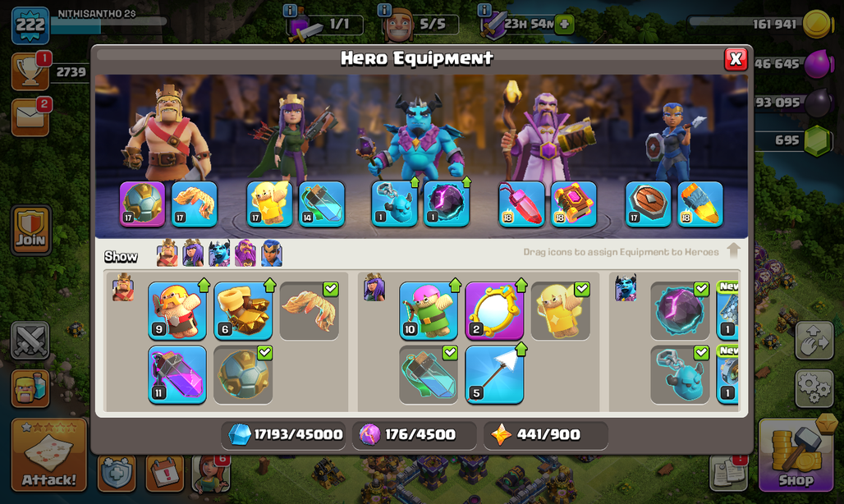Open the Join clan shield menu
This screenshot has width=844, height=504.
tap(30, 230)
